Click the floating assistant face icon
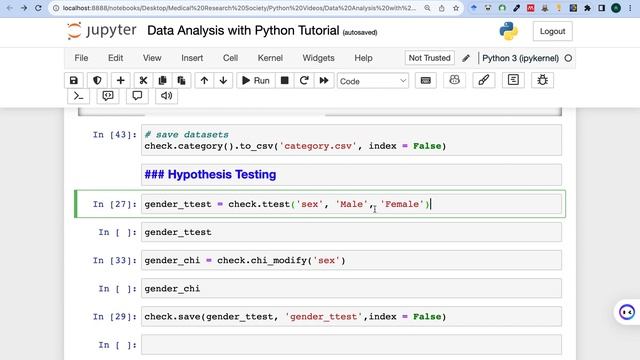The height and width of the screenshot is (360, 640). click(627, 312)
